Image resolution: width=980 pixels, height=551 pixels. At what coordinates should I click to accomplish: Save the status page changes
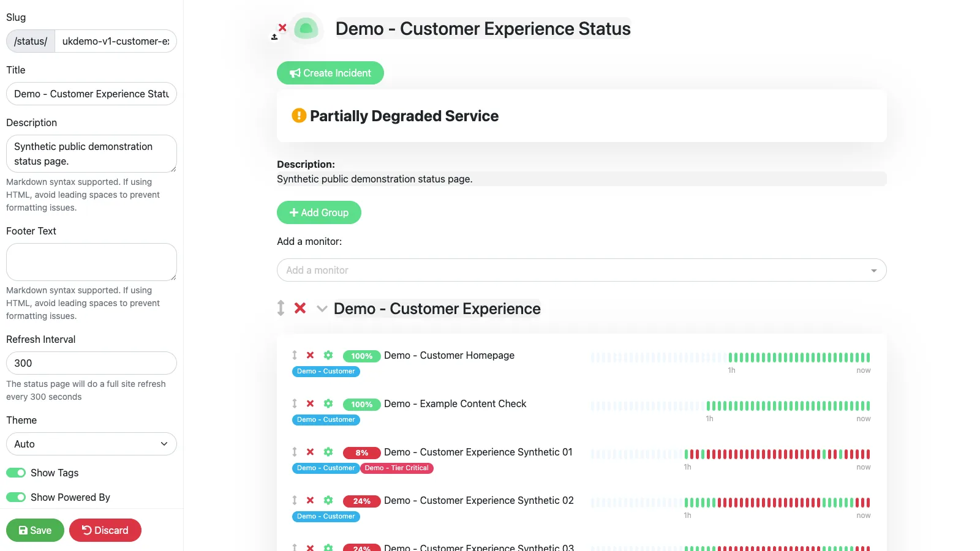pyautogui.click(x=35, y=530)
